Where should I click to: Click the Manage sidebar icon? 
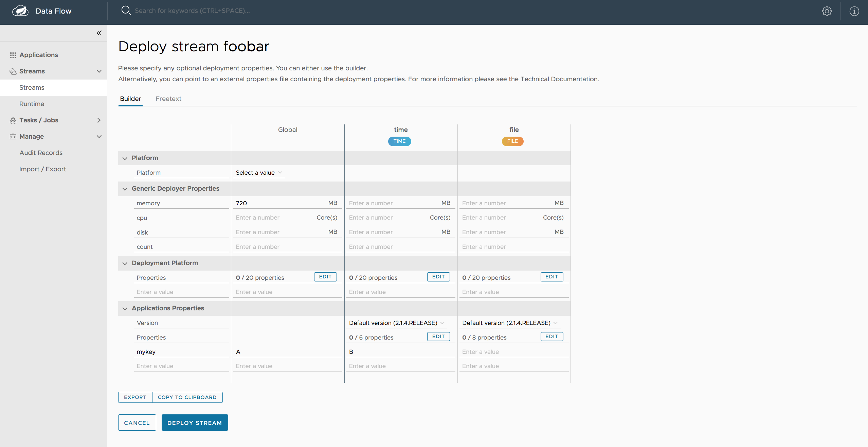point(13,137)
